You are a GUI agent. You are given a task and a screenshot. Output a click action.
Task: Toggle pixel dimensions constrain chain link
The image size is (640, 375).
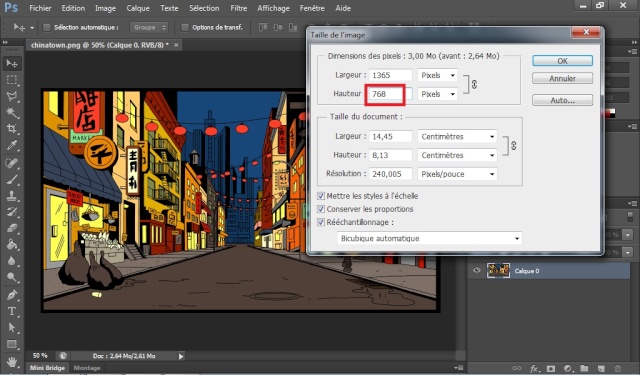pyautogui.click(x=474, y=84)
